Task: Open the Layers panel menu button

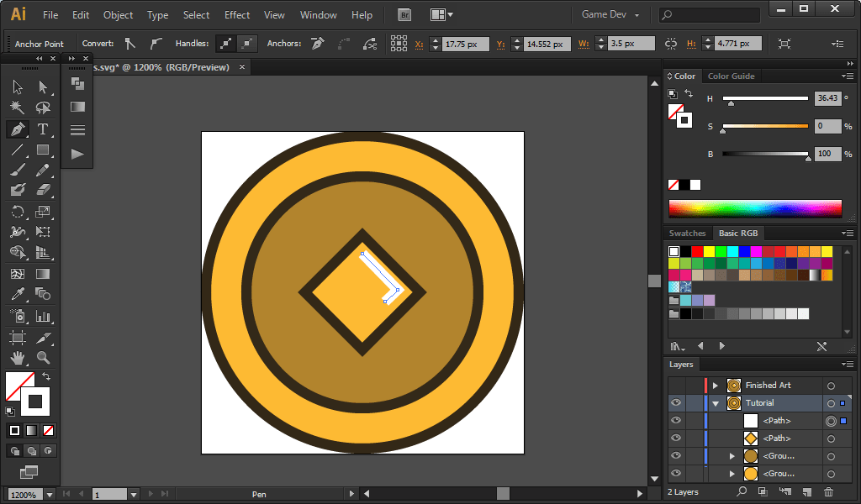Action: click(847, 364)
